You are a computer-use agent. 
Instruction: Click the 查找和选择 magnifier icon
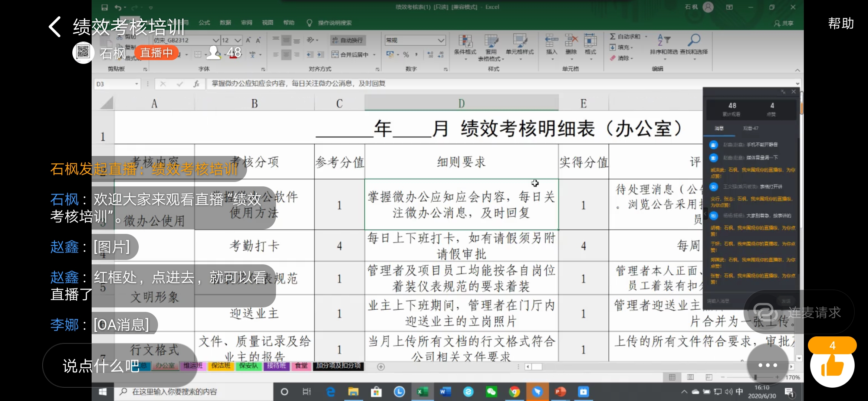coord(694,40)
